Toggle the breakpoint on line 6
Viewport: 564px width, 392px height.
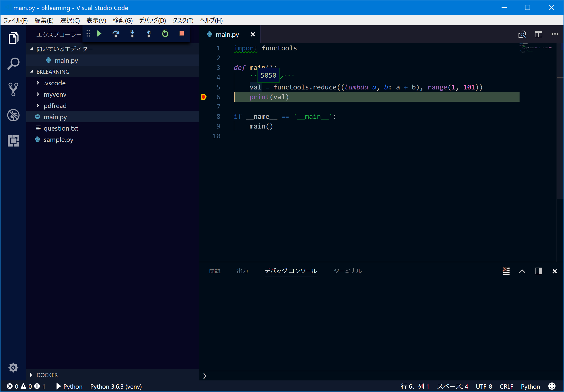[x=204, y=97]
